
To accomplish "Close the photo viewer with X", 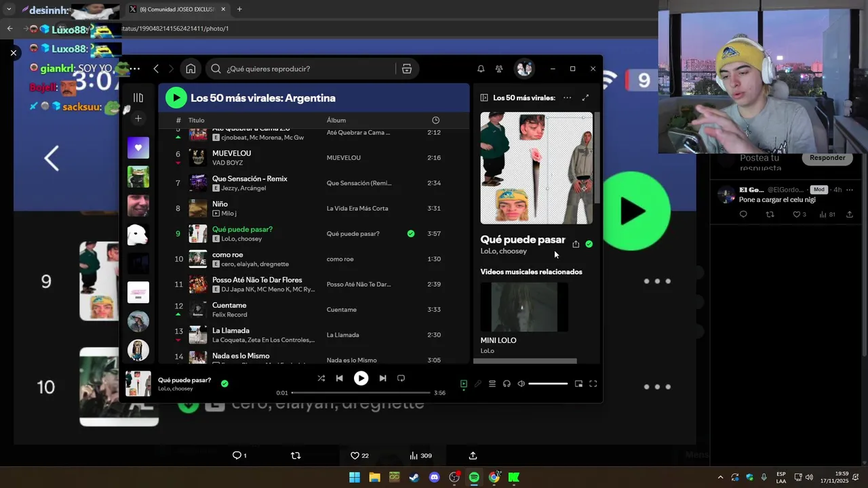I will tap(13, 52).
